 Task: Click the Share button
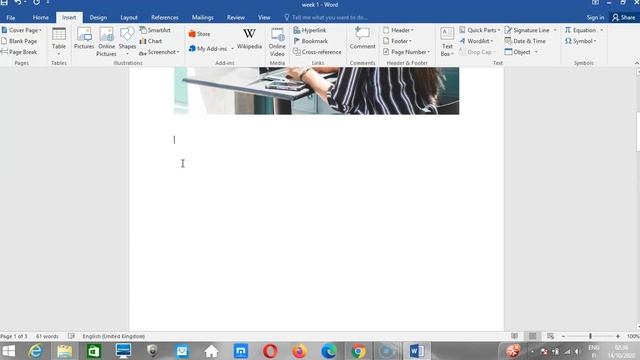coord(624,18)
